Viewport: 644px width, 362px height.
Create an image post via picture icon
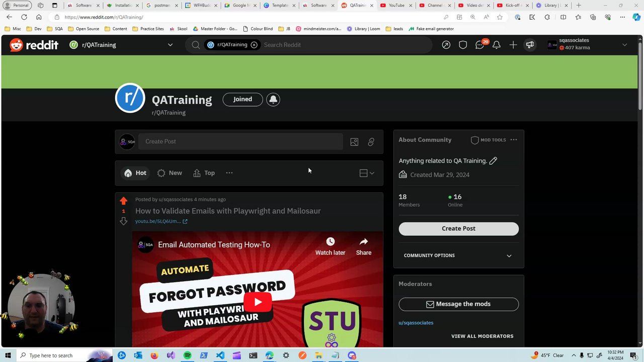pos(354,142)
